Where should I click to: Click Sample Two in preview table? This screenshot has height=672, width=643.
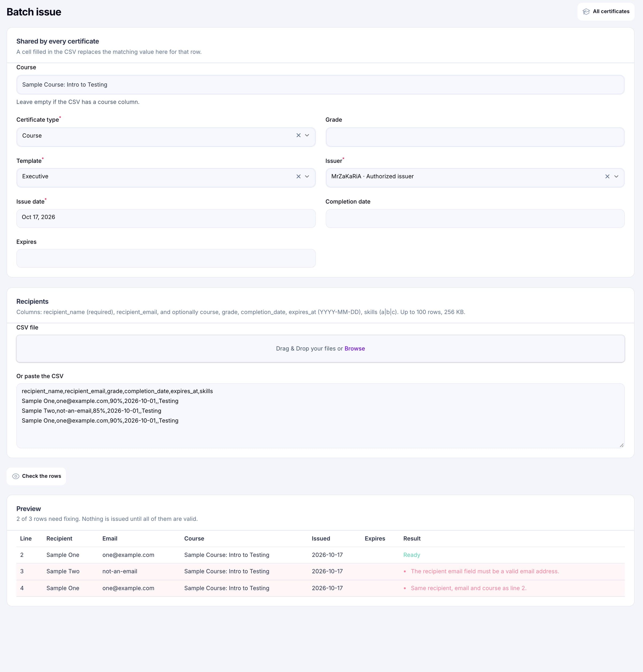click(63, 571)
